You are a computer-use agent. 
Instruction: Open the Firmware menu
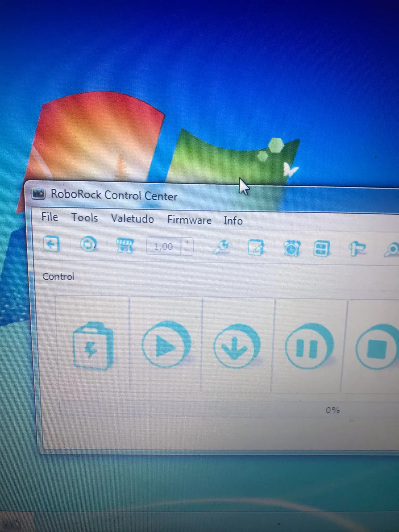click(x=189, y=220)
